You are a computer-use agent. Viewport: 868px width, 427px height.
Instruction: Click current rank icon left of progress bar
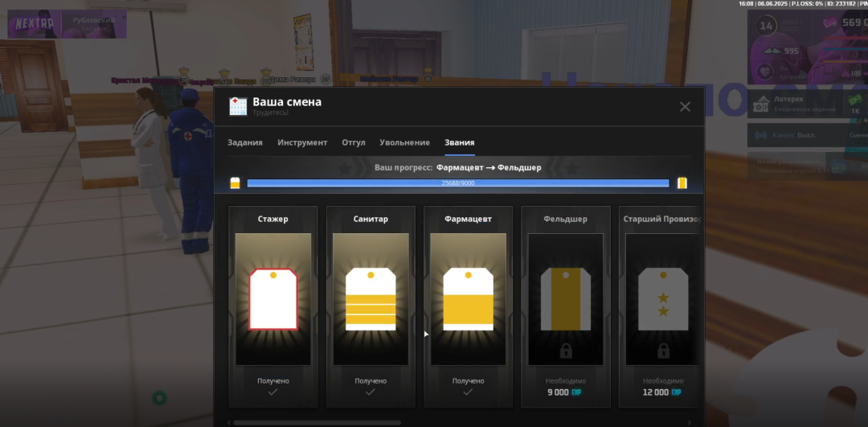(x=235, y=183)
